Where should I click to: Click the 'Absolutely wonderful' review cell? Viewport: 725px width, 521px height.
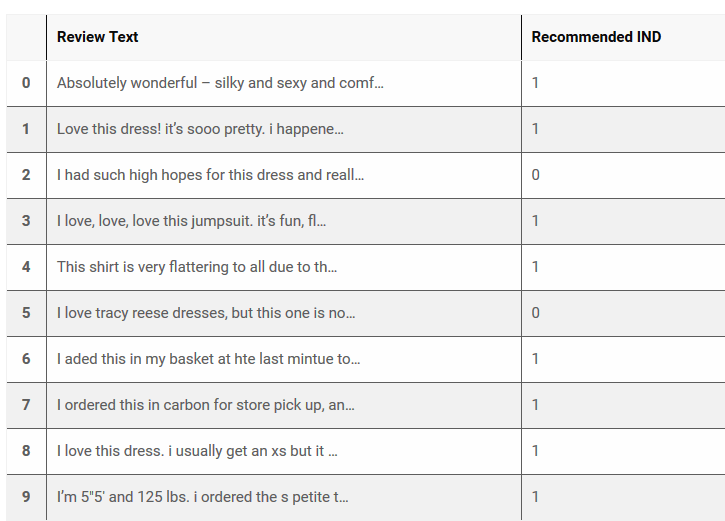[x=220, y=83]
